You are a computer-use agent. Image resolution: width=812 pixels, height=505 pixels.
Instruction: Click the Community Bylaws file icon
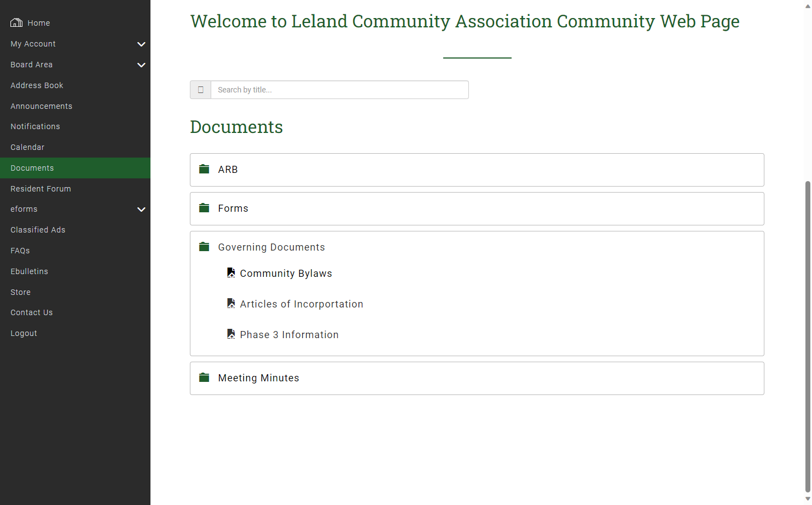(231, 272)
